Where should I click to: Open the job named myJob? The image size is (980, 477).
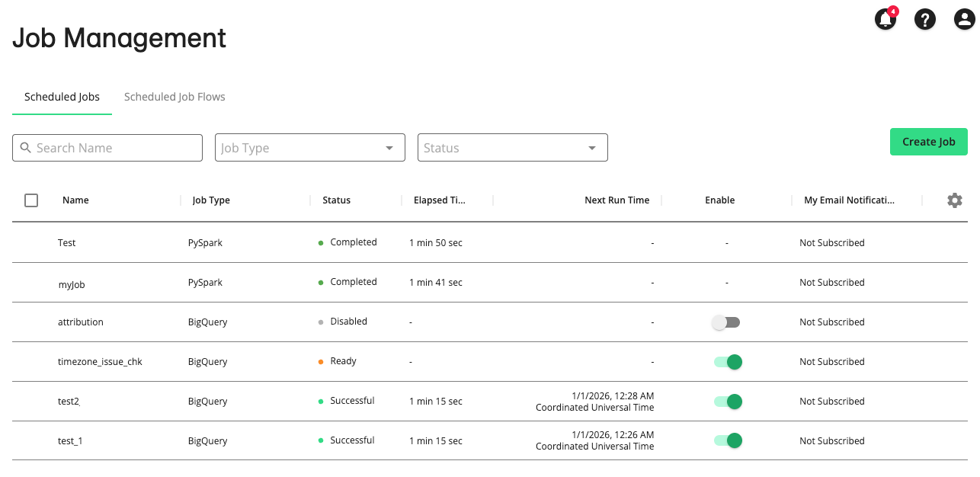(x=72, y=284)
